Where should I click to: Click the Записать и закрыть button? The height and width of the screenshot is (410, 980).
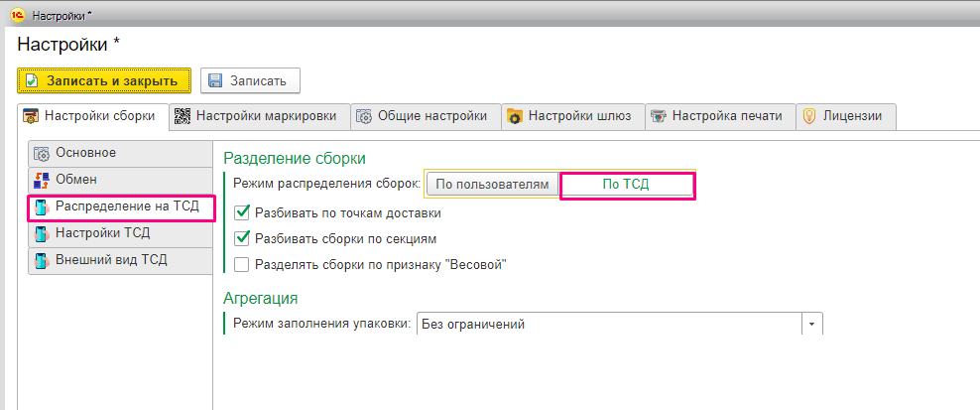pos(104,80)
